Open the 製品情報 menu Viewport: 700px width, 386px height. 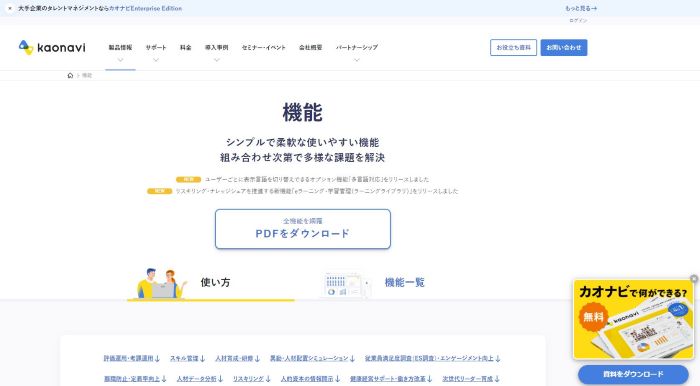tap(120, 47)
